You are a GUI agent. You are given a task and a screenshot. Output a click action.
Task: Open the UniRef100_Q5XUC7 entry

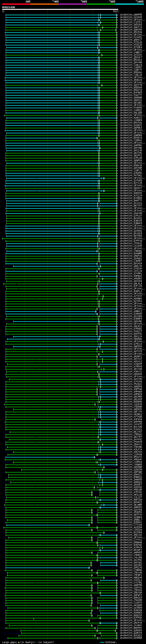(131, 58)
